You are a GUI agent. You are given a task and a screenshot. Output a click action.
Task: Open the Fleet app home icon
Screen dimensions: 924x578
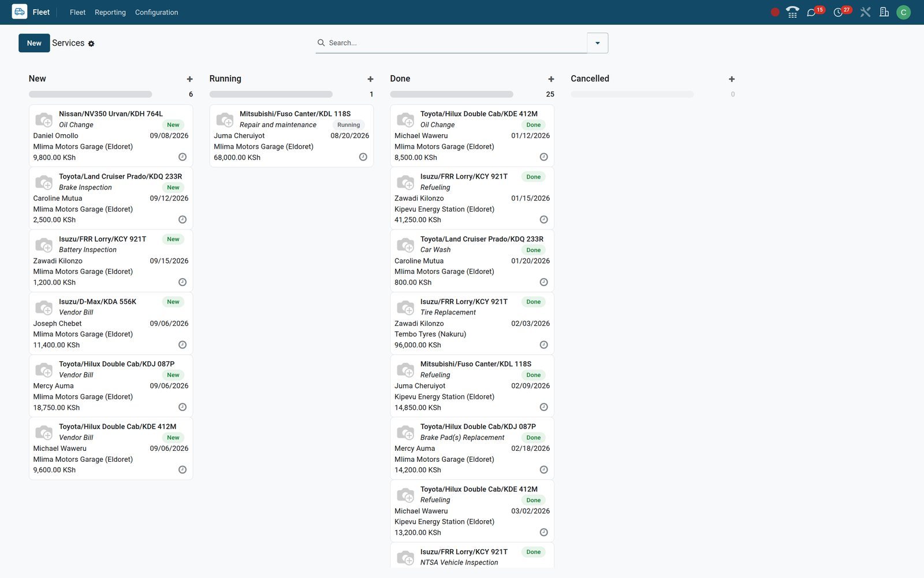click(20, 12)
